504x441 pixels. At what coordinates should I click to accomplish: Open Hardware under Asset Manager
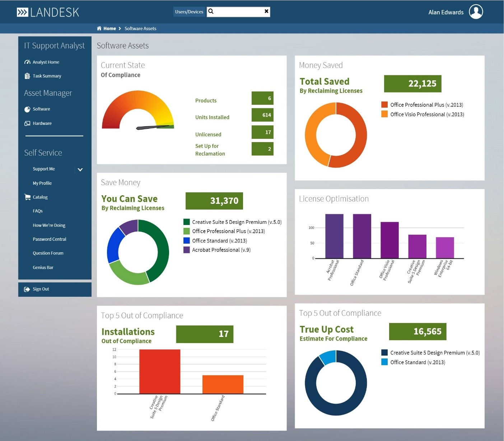(x=42, y=123)
